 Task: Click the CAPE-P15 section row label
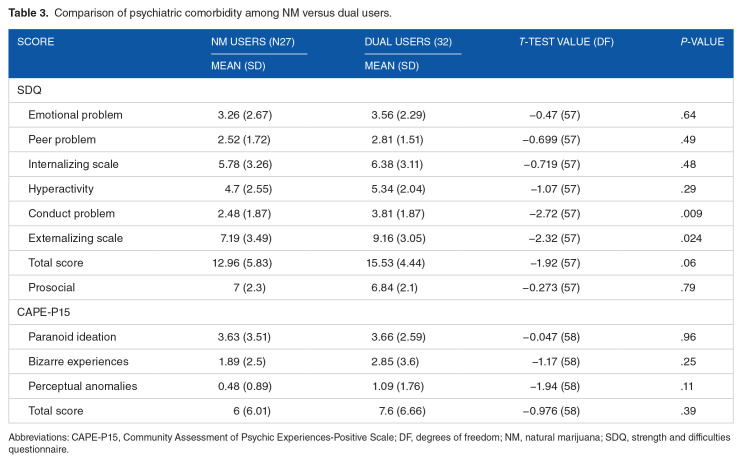pyautogui.click(x=38, y=312)
